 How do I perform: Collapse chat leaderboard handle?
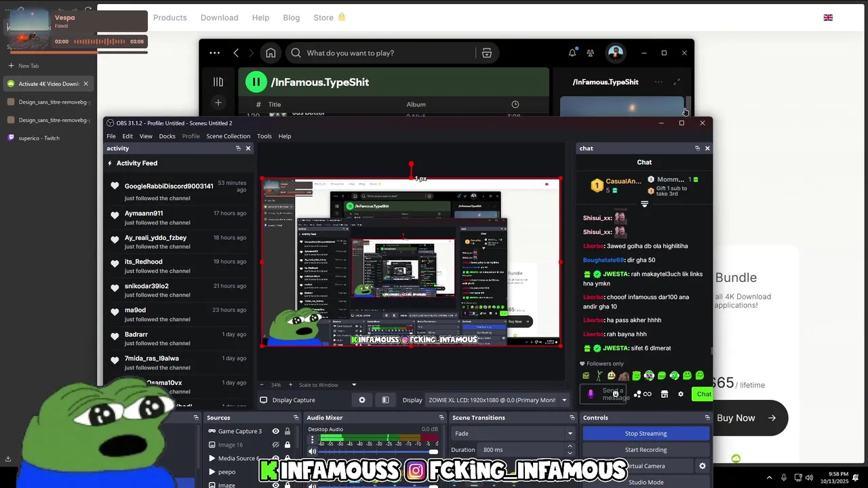(644, 204)
